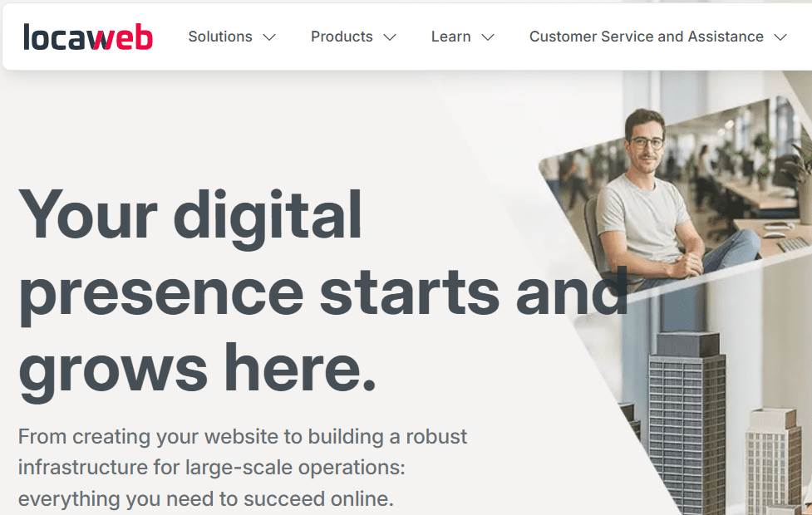
Task: Click the "presence starts and" headline line
Action: [323, 292]
